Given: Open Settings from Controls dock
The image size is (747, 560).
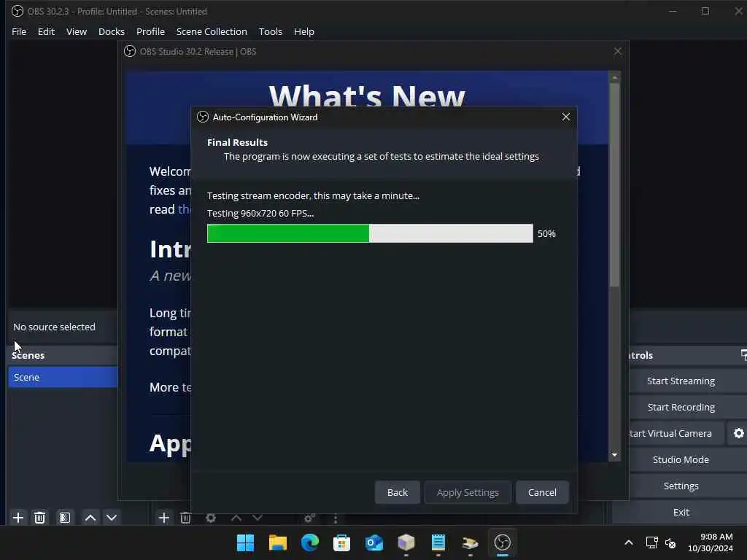Looking at the screenshot, I should click(x=681, y=486).
